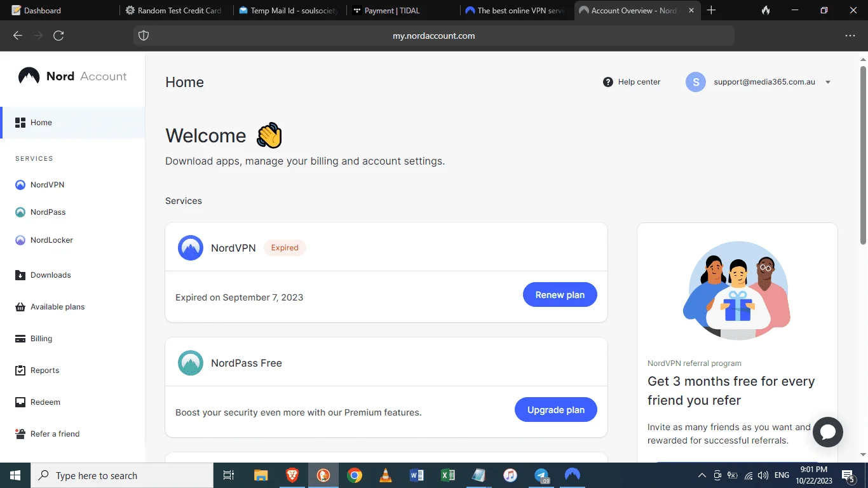868x488 pixels.
Task: Click the ENG language indicator
Action: [782, 475]
